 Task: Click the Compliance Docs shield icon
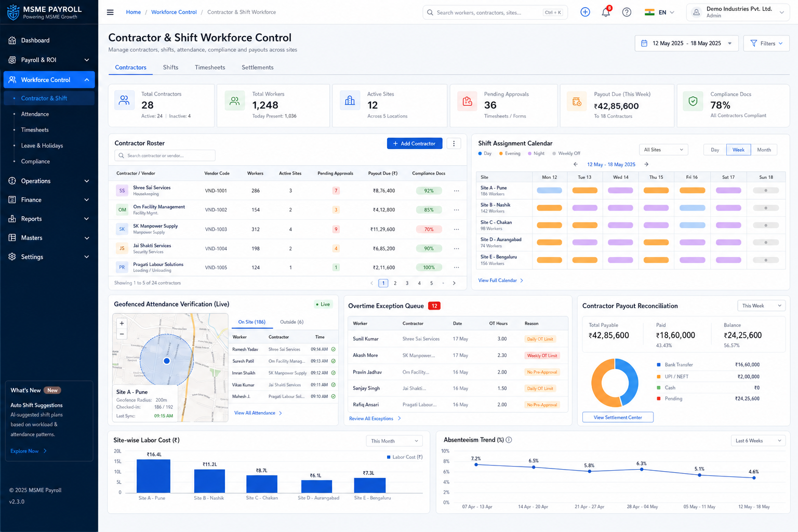693,101
